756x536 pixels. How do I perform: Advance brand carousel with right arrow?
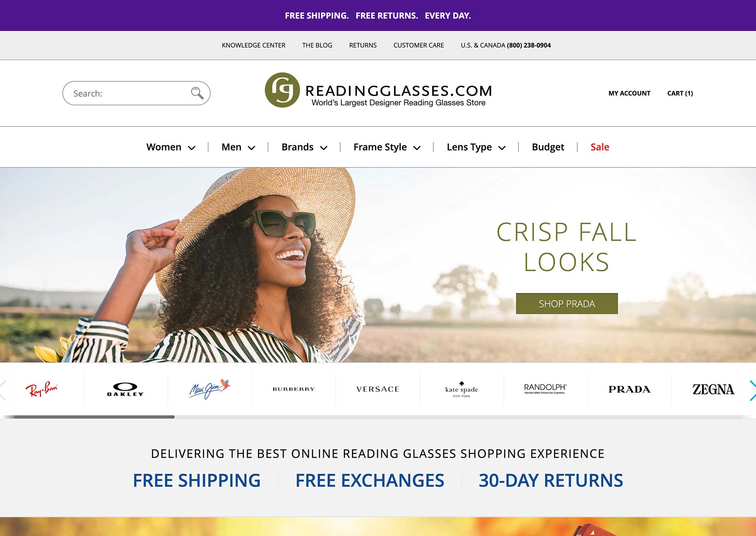tap(752, 390)
